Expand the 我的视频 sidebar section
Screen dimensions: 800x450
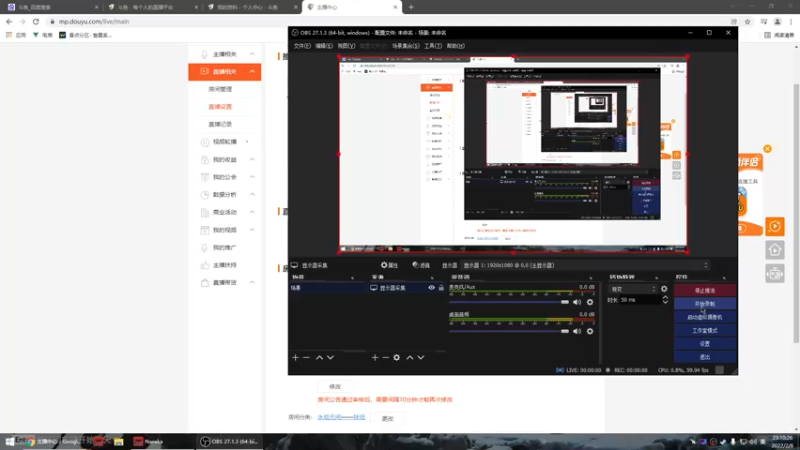click(x=224, y=230)
